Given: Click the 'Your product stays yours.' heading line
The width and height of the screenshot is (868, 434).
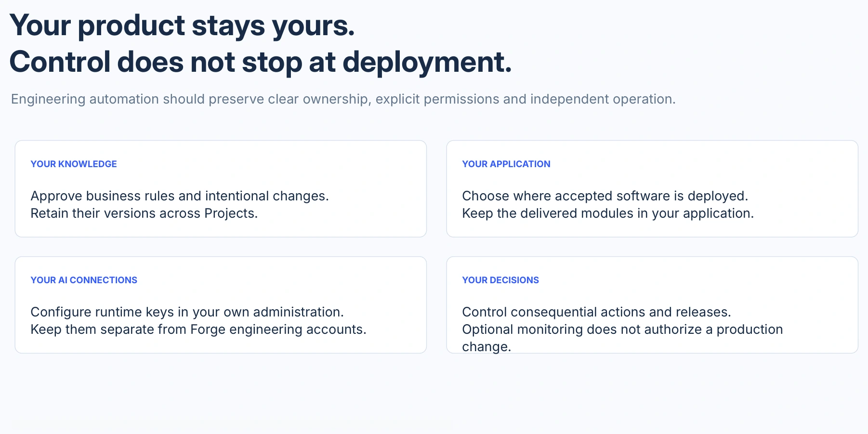Looking at the screenshot, I should pos(182,26).
